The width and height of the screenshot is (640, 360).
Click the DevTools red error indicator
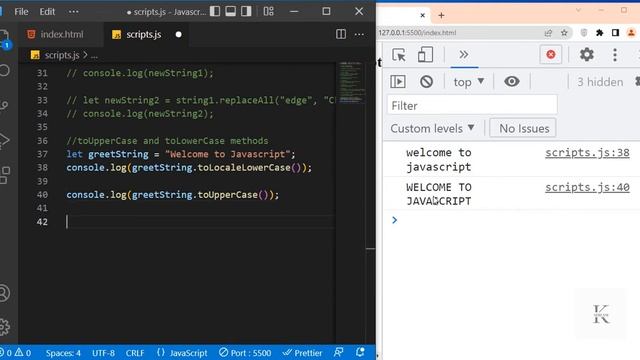click(x=551, y=54)
